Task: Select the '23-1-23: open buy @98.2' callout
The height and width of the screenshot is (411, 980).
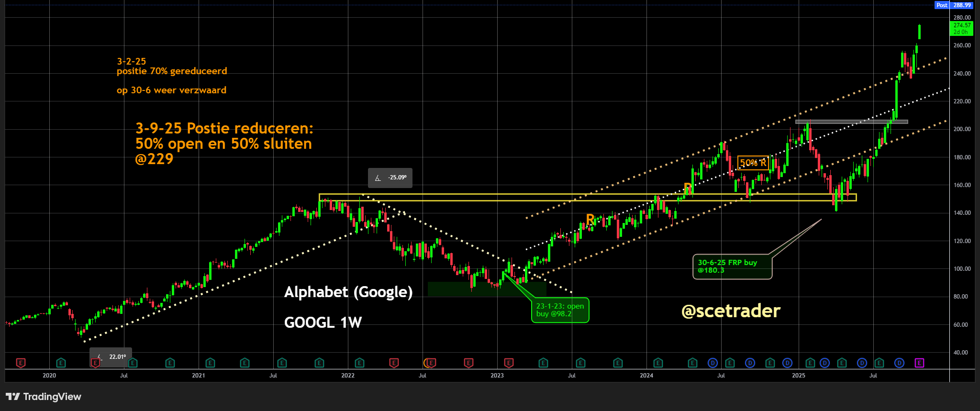Action: click(x=560, y=310)
